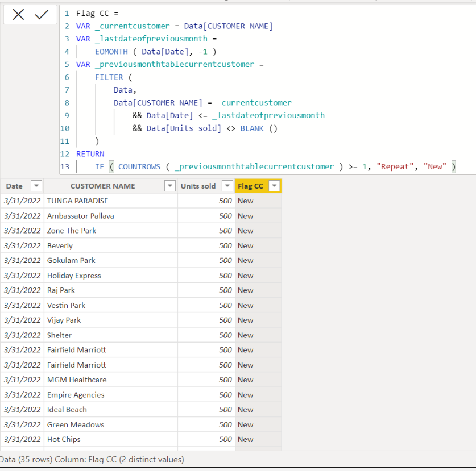Screen dimensions: 476x471
Task: Select the Shelter cell
Action: click(111, 335)
